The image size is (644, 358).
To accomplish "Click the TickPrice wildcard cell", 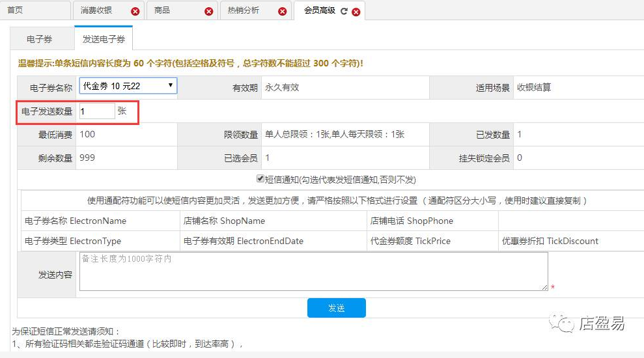I will (x=410, y=241).
